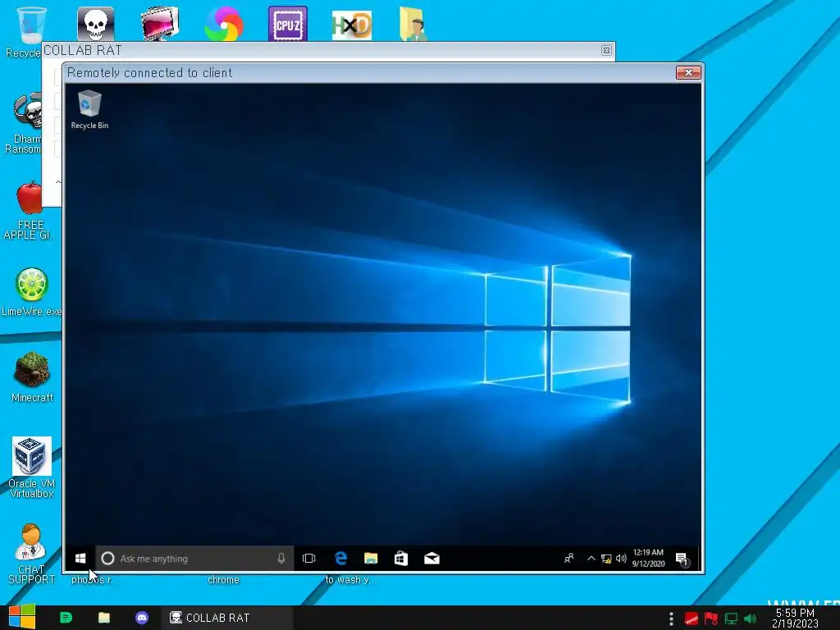Open the remote client's Start menu
The width and height of the screenshot is (840, 630).
coord(80,559)
